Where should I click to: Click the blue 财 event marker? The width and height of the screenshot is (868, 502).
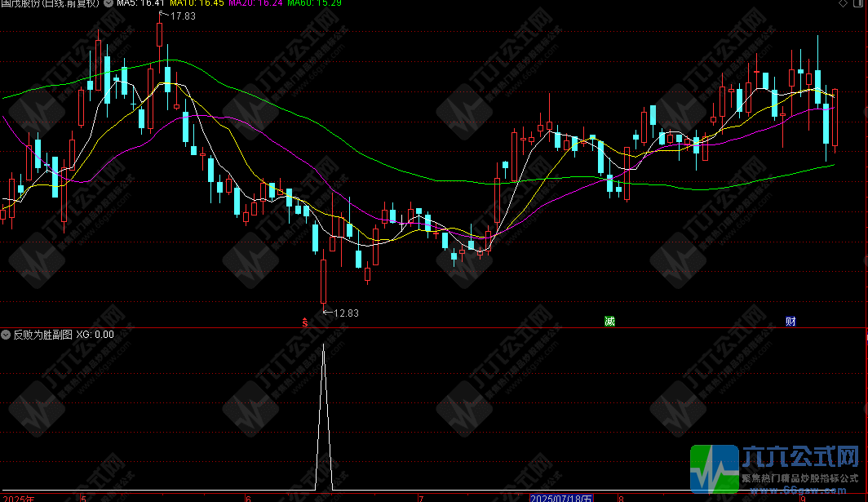[790, 321]
